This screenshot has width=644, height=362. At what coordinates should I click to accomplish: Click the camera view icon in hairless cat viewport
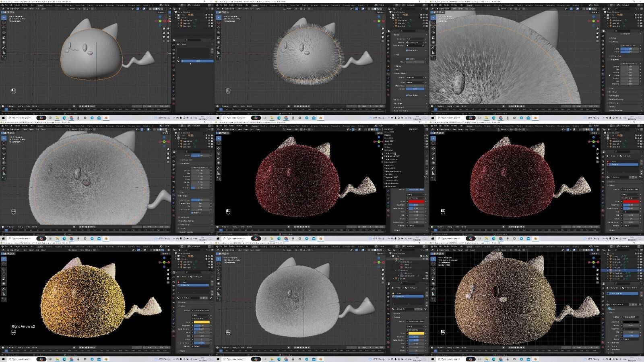(x=164, y=37)
